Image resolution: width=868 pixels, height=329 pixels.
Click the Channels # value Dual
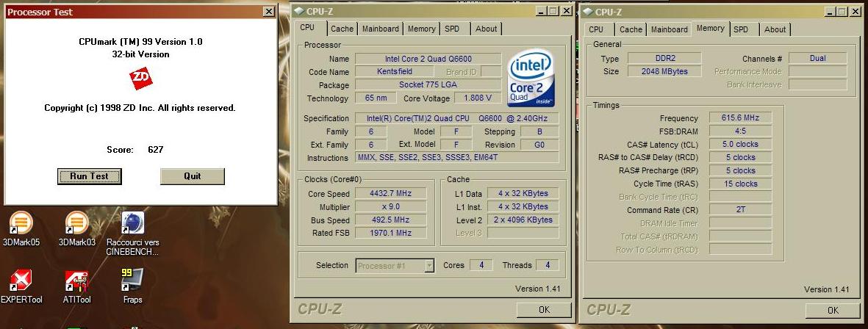click(x=817, y=58)
